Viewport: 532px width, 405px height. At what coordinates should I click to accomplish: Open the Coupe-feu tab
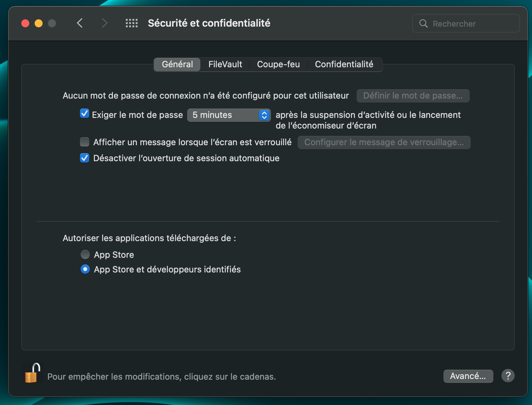point(278,64)
